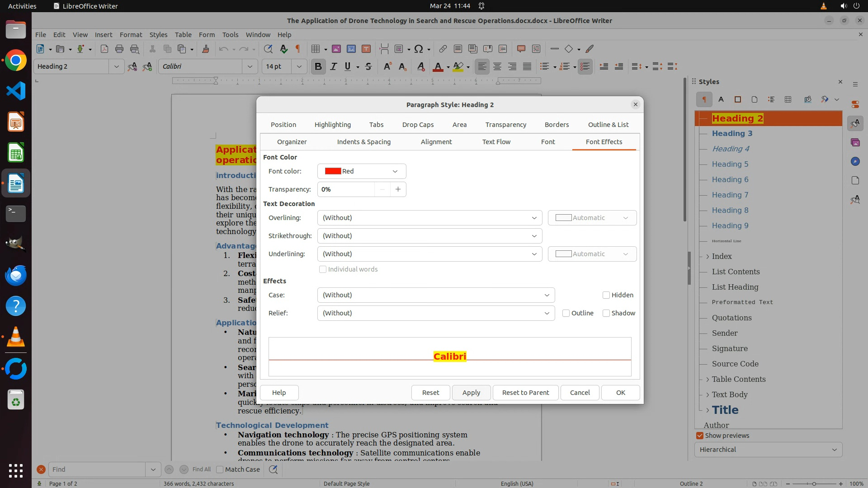Open Thunderbird from the dock

coord(16,275)
